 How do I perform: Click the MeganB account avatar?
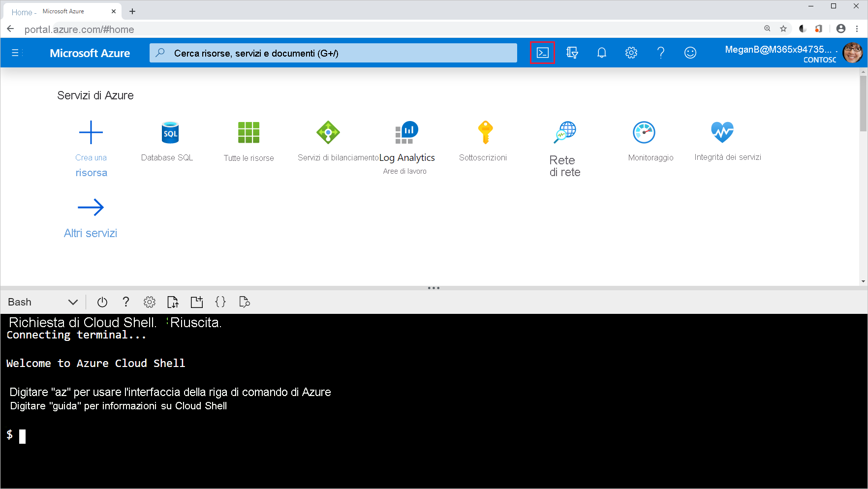coord(852,53)
